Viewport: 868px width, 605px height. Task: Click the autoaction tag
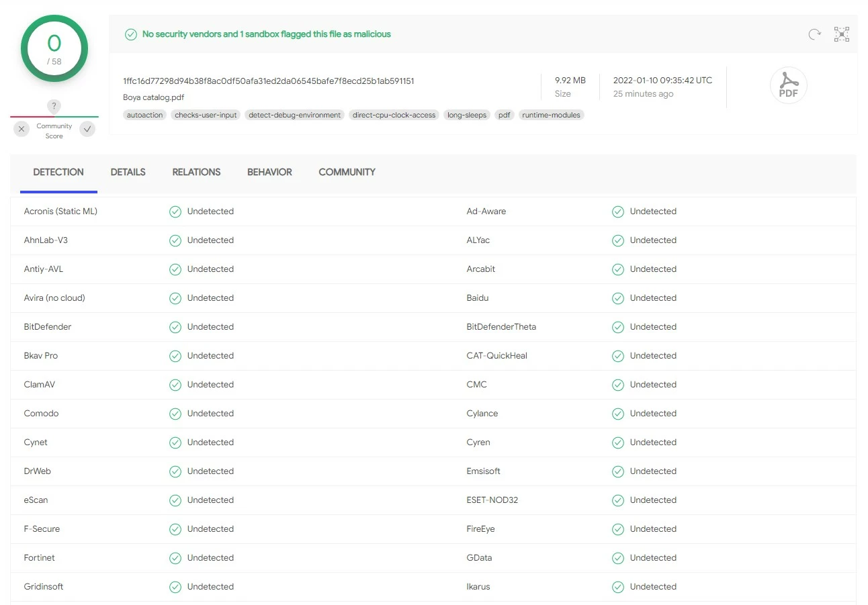144,115
